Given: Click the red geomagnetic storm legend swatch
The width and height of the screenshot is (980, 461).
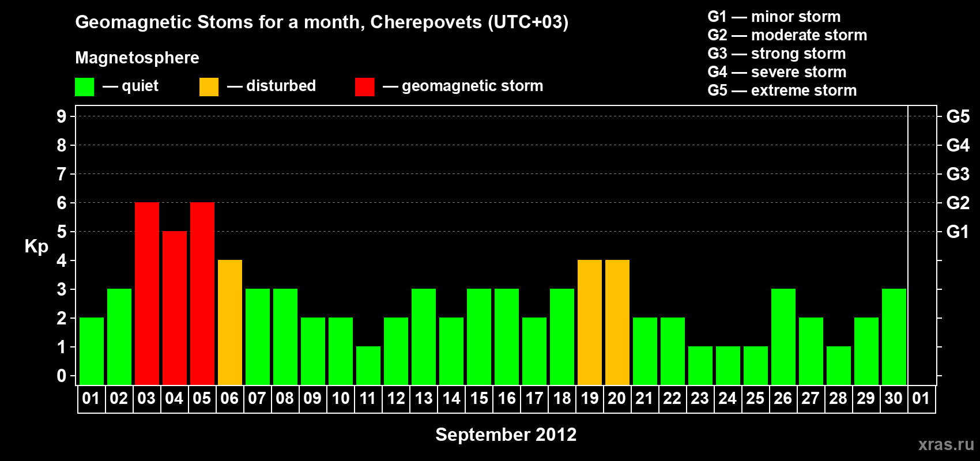Looking at the screenshot, I should (364, 87).
